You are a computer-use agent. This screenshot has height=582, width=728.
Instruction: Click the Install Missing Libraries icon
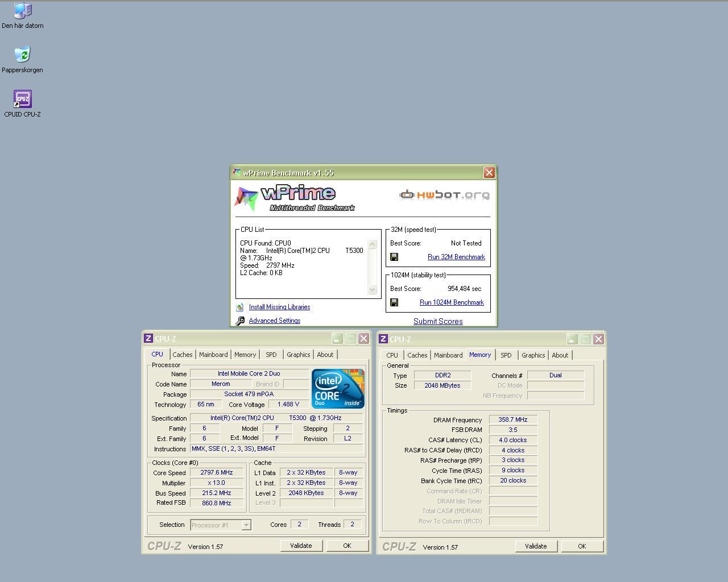point(240,307)
